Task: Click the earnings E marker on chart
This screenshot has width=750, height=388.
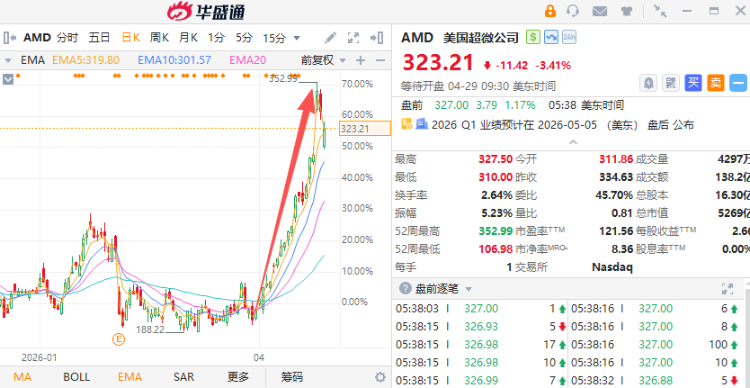Action: tap(118, 340)
